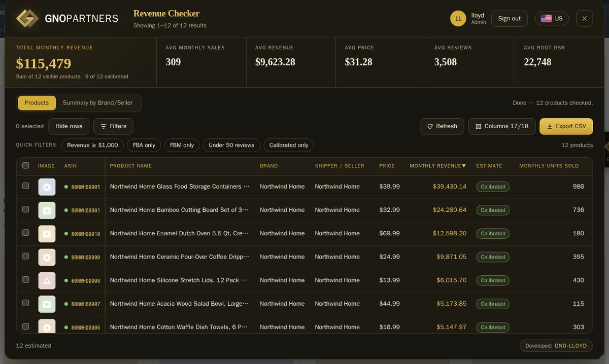This screenshot has height=364, width=609.
Task: Sort by Monthly Revenue column header
Action: point(438,166)
